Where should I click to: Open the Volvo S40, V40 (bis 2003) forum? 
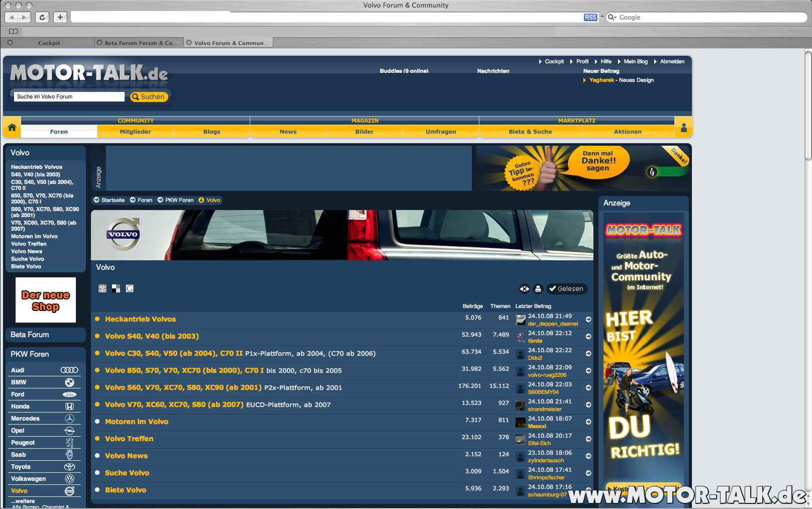pyautogui.click(x=152, y=336)
